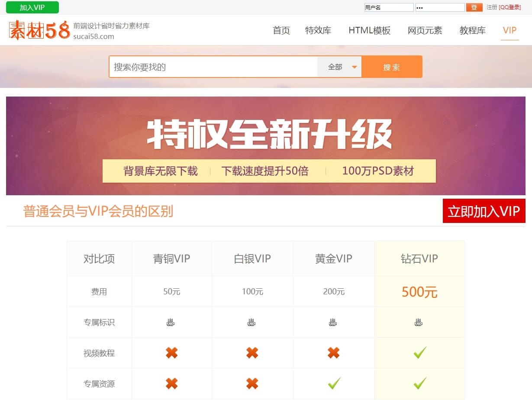Click the 立即加入VIP red button
The width and height of the screenshot is (532, 400).
(484, 211)
